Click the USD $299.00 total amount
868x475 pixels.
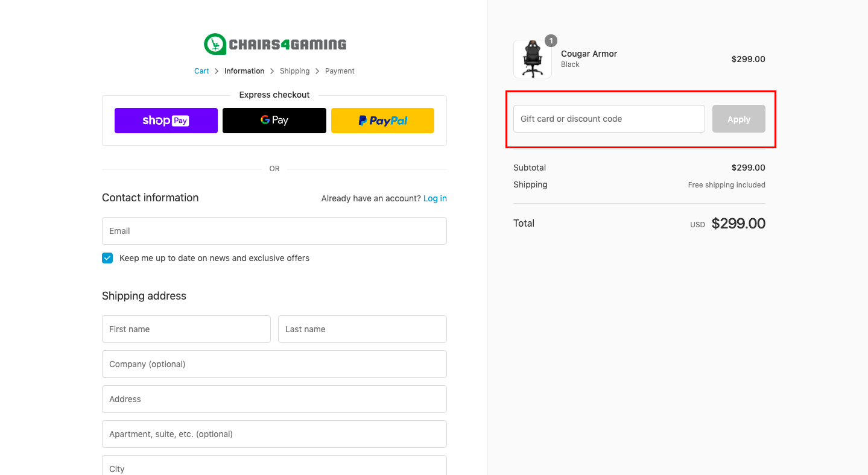[x=728, y=224]
